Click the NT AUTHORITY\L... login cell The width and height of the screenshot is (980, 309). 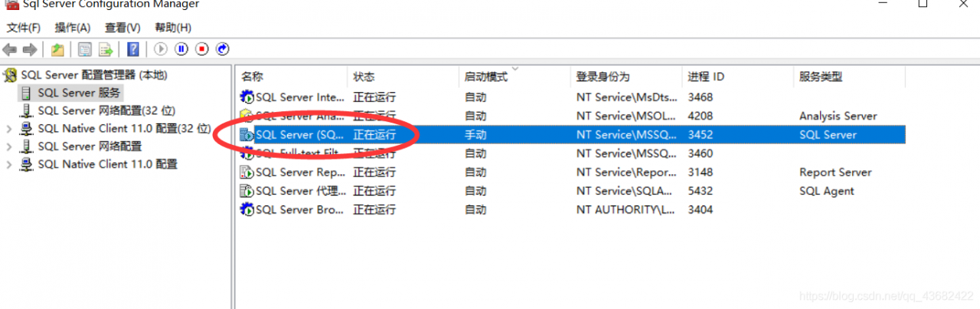pyautogui.click(x=626, y=209)
